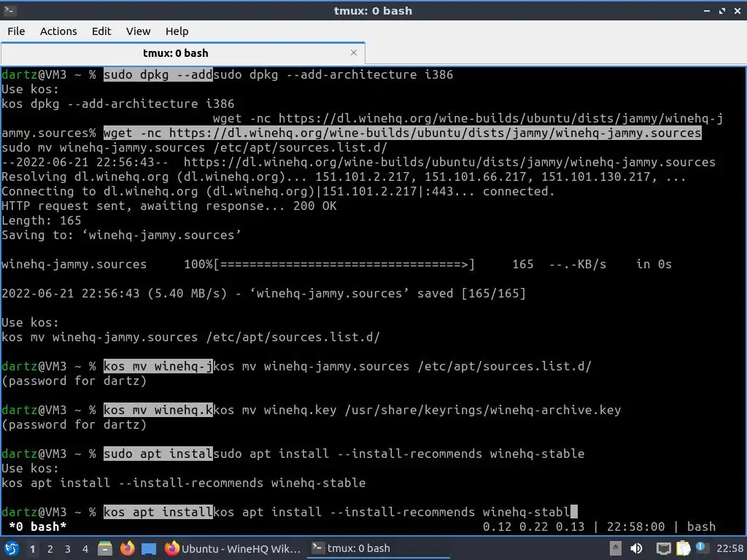
Task: Click the 'Resolving dl.winehq.org' output line
Action: [344, 176]
